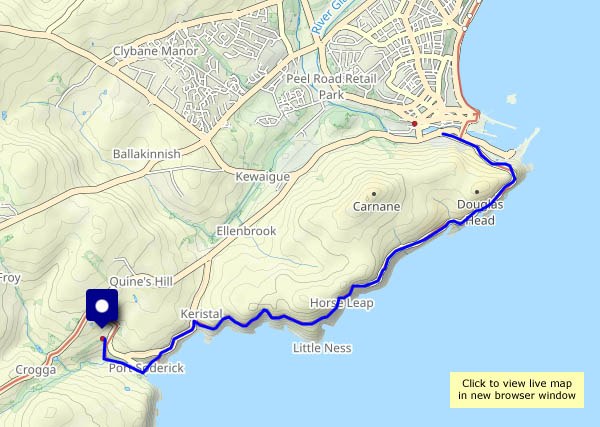This screenshot has height=427, width=600.
Task: Click the small red dot below the pin
Action: [x=102, y=339]
